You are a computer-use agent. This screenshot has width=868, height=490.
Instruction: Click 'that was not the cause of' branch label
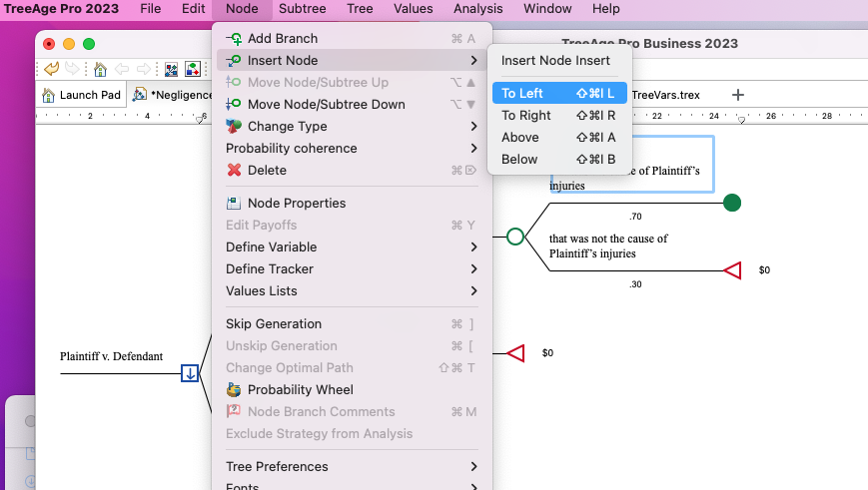608,239
